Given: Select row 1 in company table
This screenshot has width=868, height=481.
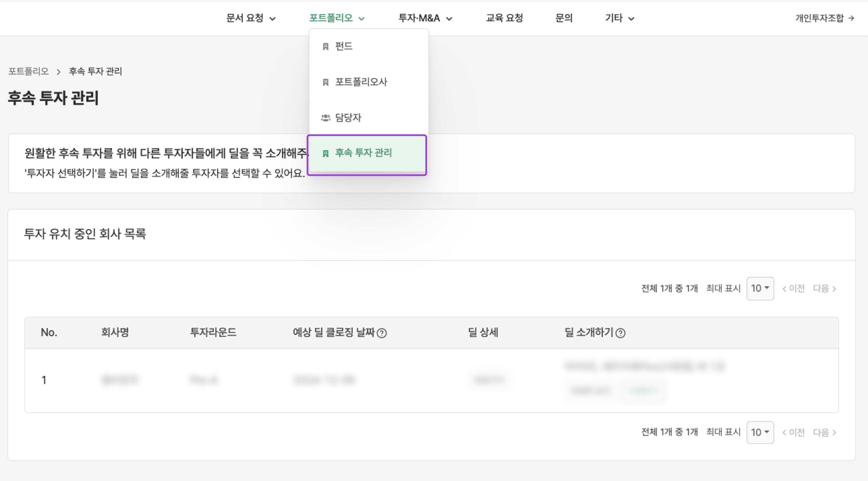Looking at the screenshot, I should tap(44, 380).
